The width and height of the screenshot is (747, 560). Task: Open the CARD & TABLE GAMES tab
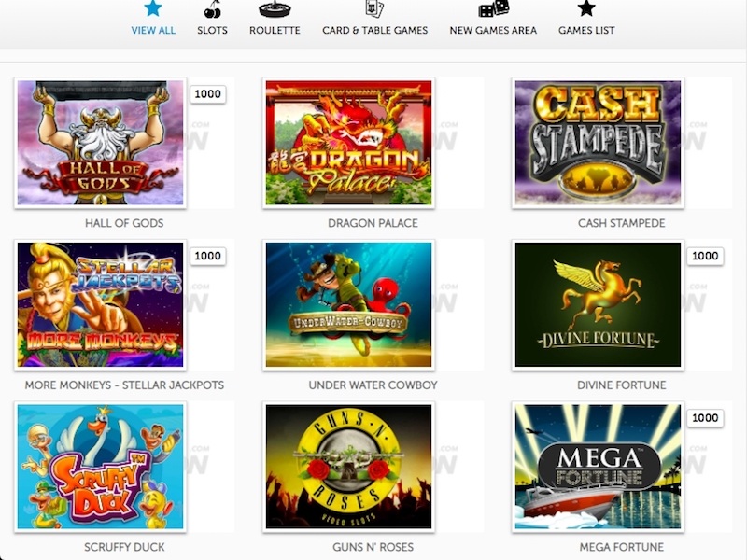(x=375, y=30)
